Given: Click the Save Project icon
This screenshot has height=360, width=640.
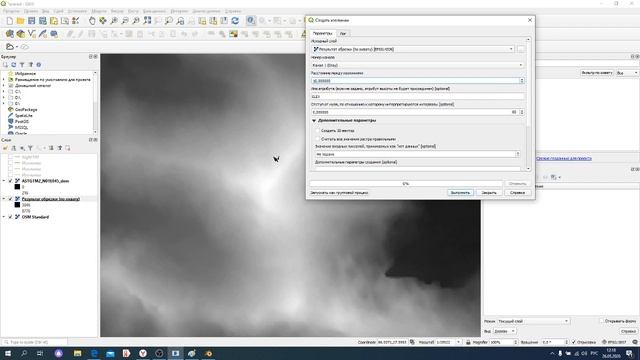Looking at the screenshot, I should point(31,21).
